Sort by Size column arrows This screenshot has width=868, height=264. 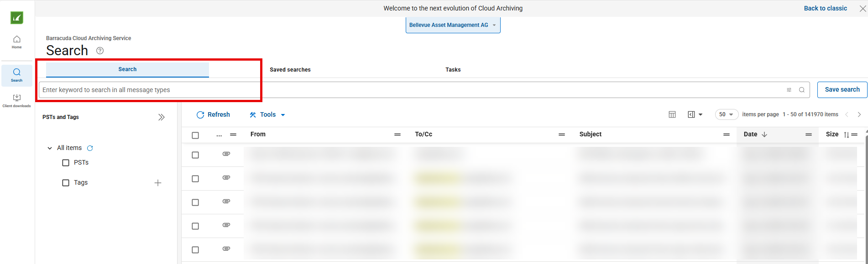coord(846,135)
